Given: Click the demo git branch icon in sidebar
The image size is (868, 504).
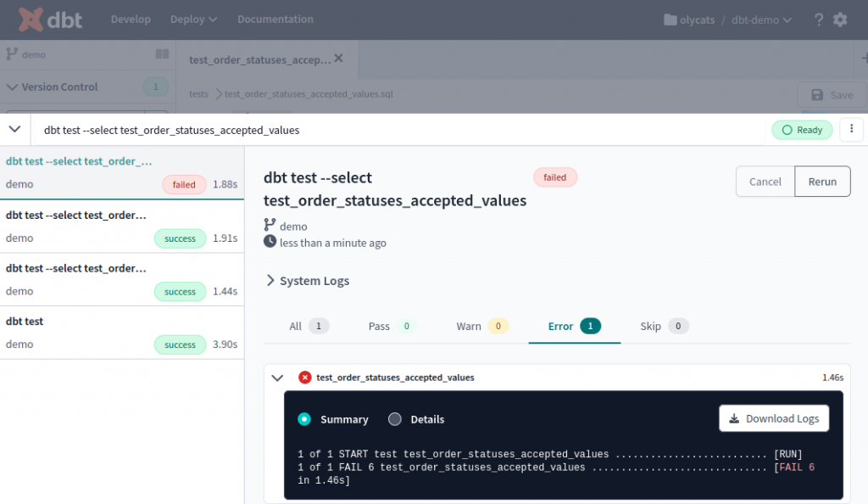Looking at the screenshot, I should pyautogui.click(x=12, y=53).
